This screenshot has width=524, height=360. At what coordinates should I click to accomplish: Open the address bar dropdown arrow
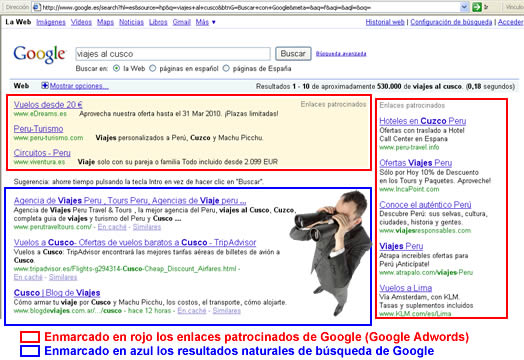pyautogui.click(x=464, y=7)
